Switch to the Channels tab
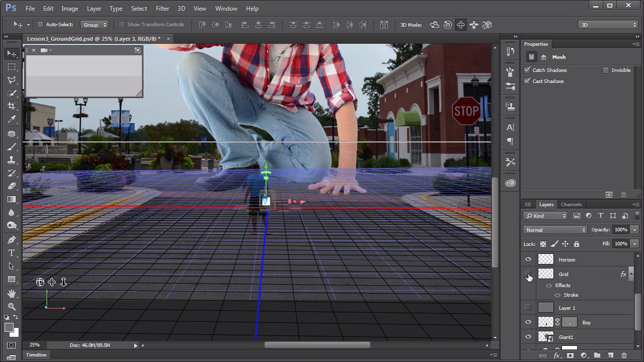This screenshot has width=644, height=362. pos(571,205)
